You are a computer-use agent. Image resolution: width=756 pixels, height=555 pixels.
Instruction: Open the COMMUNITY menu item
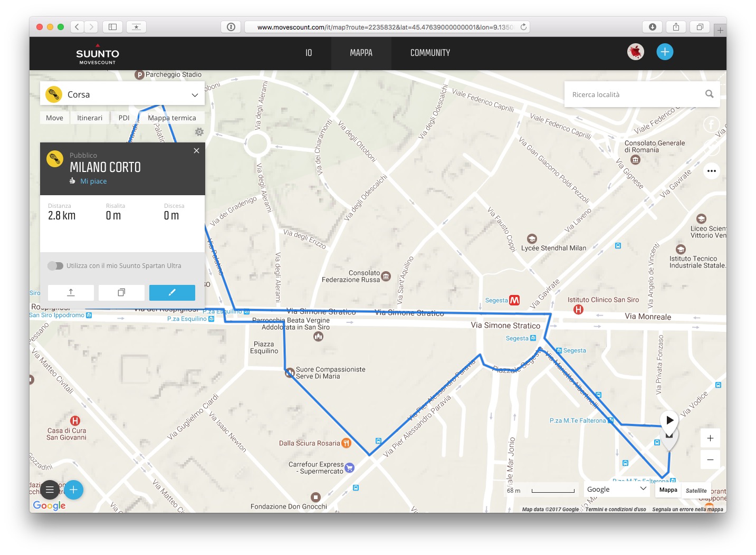click(430, 53)
